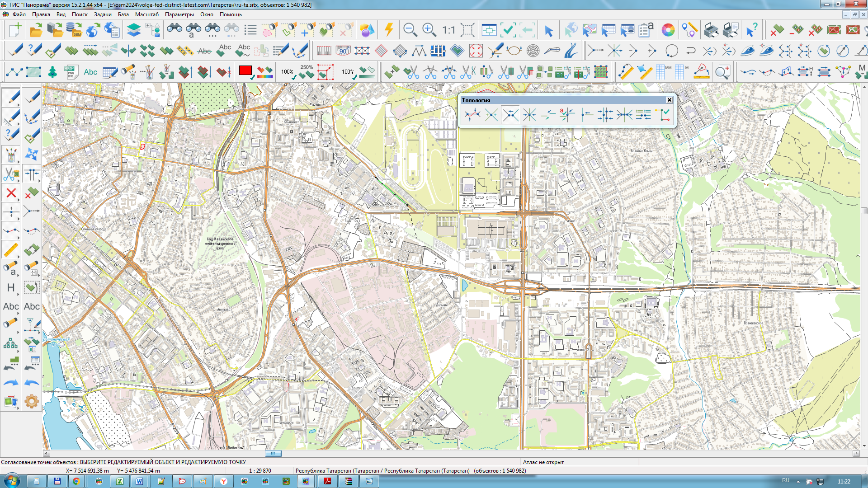Click the BMP PNG ICO image icon
This screenshot has height=488, width=868.
pos(71,72)
